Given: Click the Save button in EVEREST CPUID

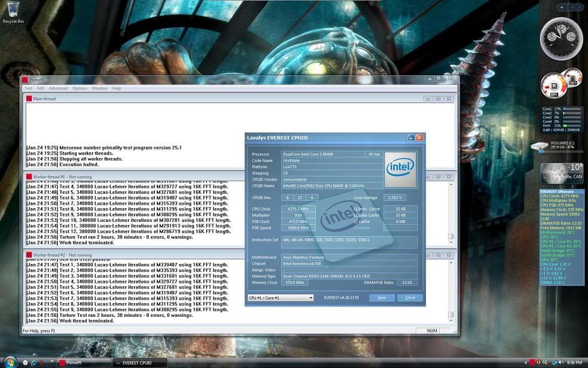Looking at the screenshot, I should click(382, 297).
